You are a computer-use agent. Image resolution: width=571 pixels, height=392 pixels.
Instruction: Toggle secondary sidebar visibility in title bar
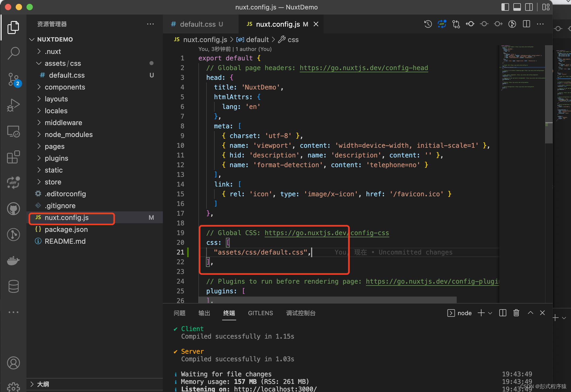[x=529, y=7]
